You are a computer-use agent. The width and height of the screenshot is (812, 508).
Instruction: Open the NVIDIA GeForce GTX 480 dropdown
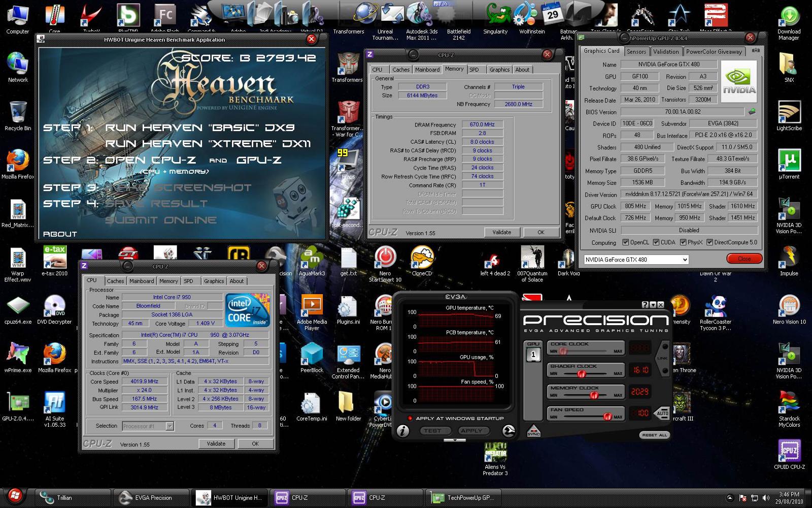636,260
